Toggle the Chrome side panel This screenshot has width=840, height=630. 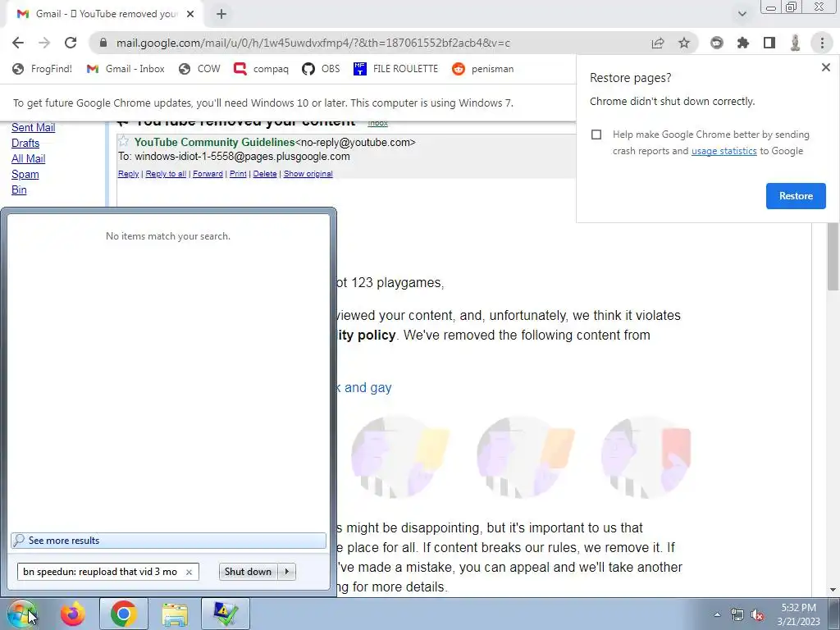769,43
